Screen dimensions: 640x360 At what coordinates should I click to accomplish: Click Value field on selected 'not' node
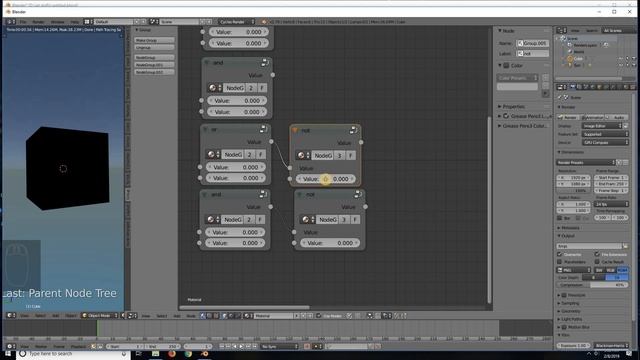325,179
